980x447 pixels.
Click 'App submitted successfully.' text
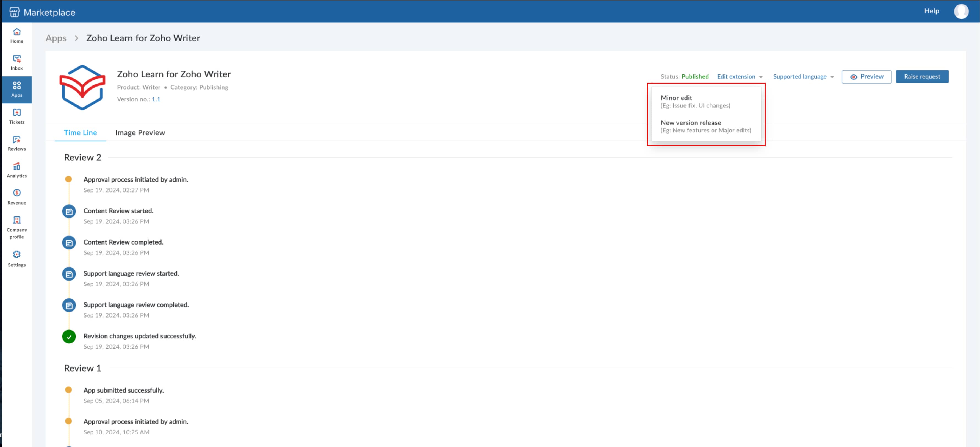pos(124,390)
